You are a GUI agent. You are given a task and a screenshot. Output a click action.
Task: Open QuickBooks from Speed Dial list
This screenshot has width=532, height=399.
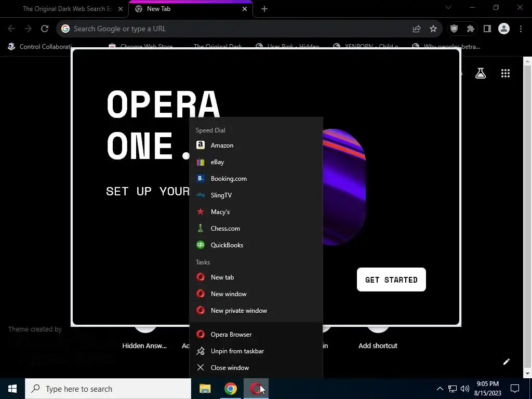(x=256, y=245)
